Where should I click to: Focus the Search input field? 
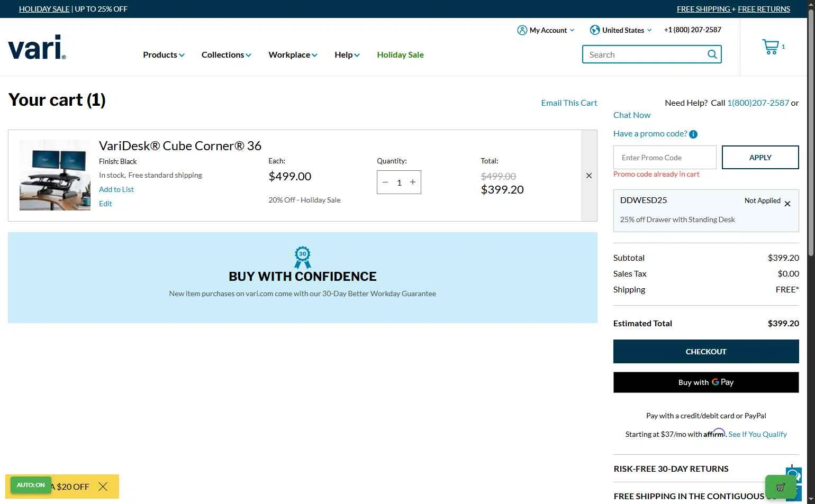(646, 54)
